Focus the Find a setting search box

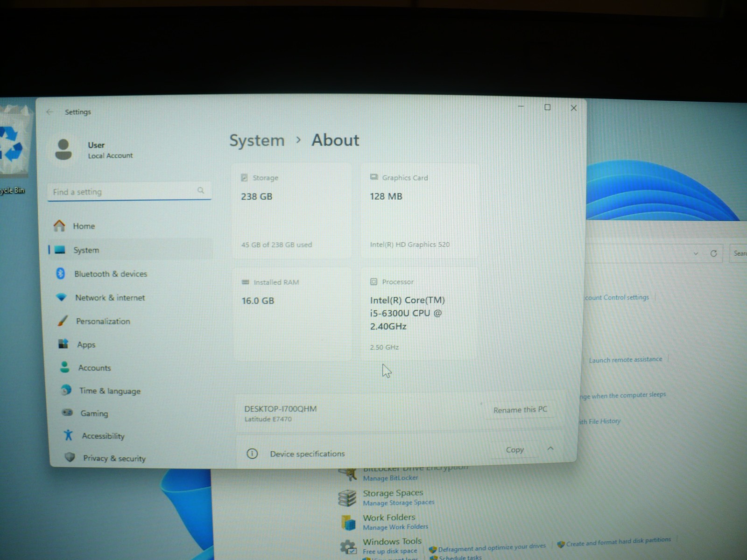(x=129, y=191)
